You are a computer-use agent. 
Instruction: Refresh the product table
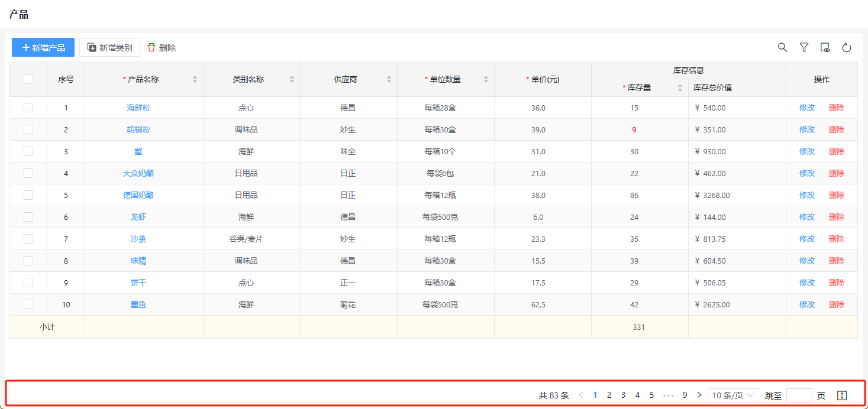pyautogui.click(x=846, y=47)
